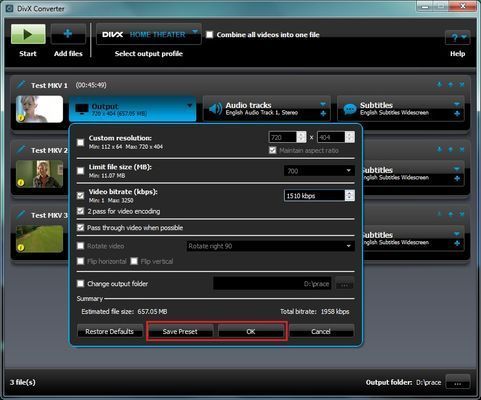Browse main Output folder at bottom
Screen dimensions: 481x400
pos(458,382)
